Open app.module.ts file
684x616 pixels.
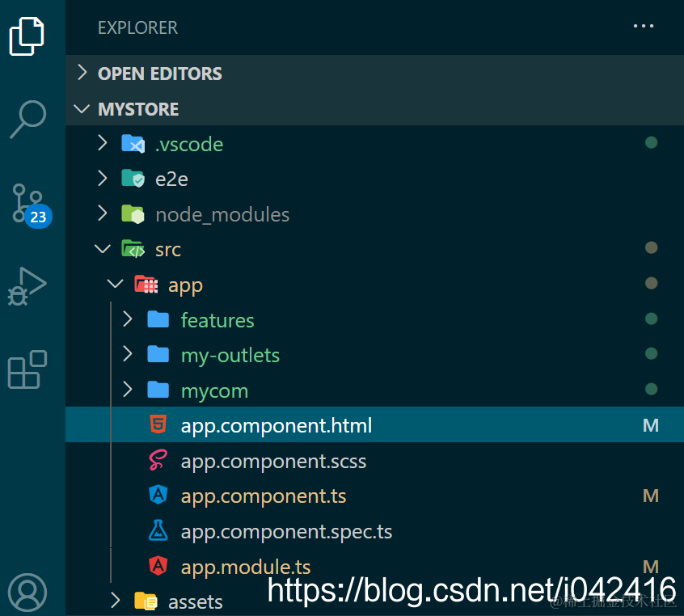pyautogui.click(x=246, y=567)
